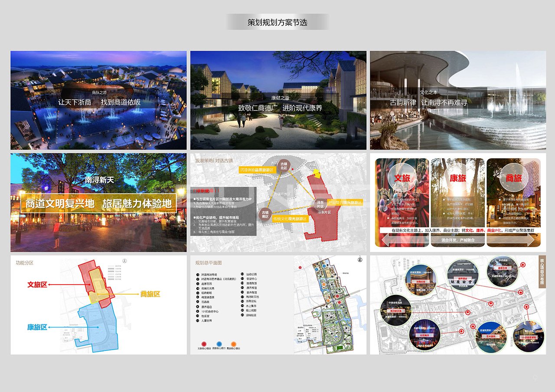
Task: Click the 古镇北区 circle node
Action: tap(284, 166)
